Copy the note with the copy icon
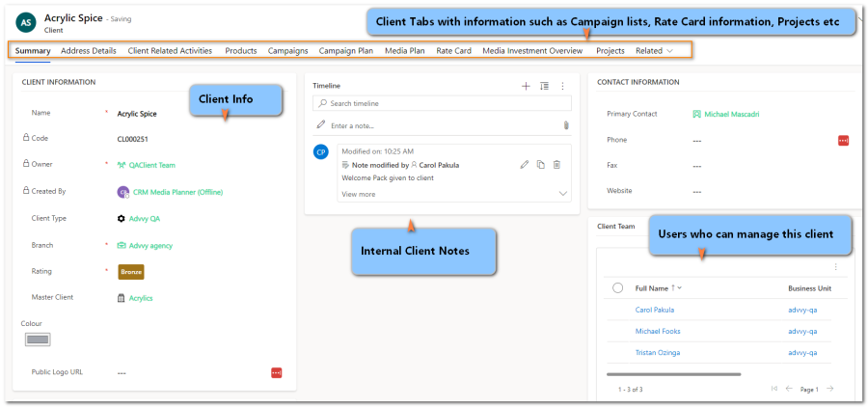The height and width of the screenshot is (407, 868). point(541,165)
